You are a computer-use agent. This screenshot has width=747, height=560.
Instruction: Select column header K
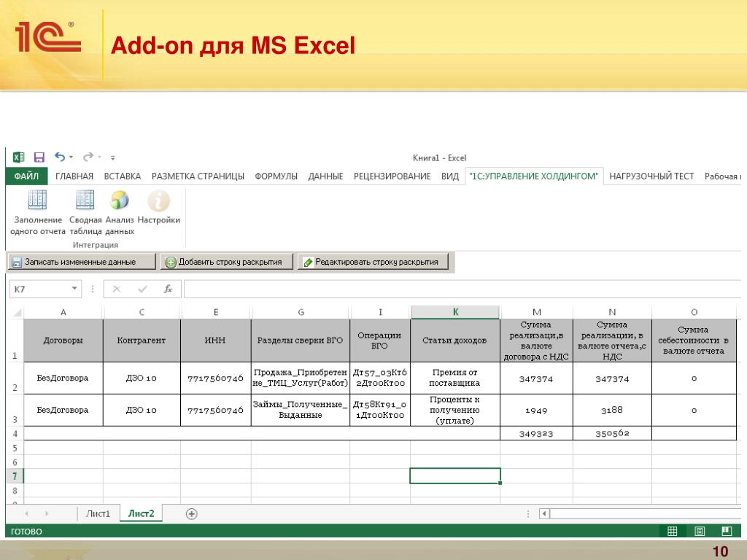pyautogui.click(x=455, y=312)
